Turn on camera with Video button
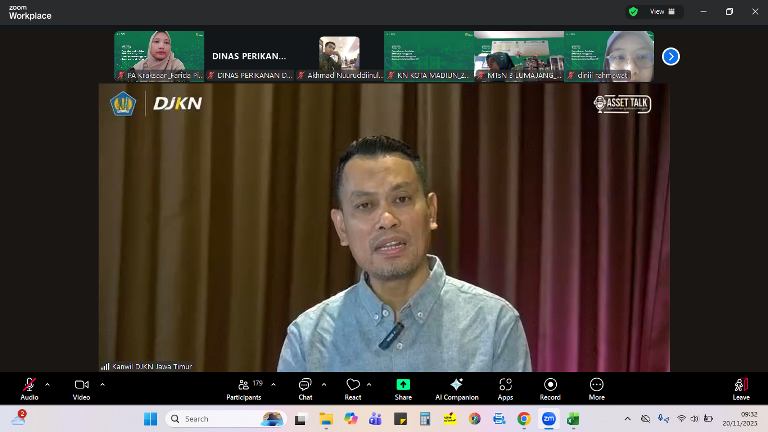768x432 pixels. 81,386
